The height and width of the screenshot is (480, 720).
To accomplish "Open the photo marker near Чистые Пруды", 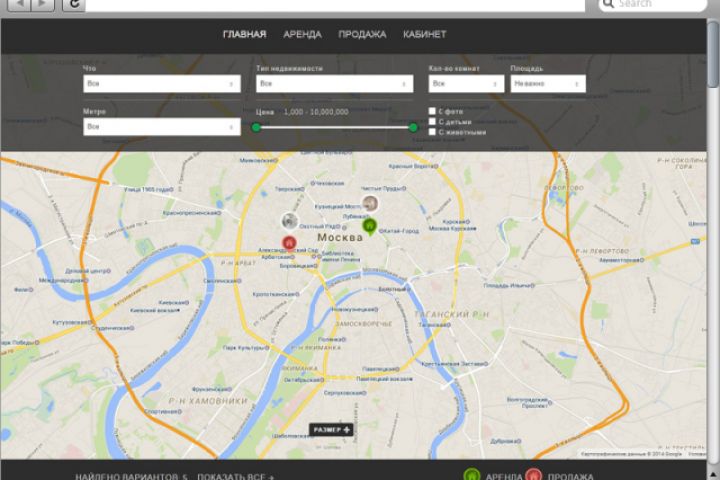I will click(370, 203).
